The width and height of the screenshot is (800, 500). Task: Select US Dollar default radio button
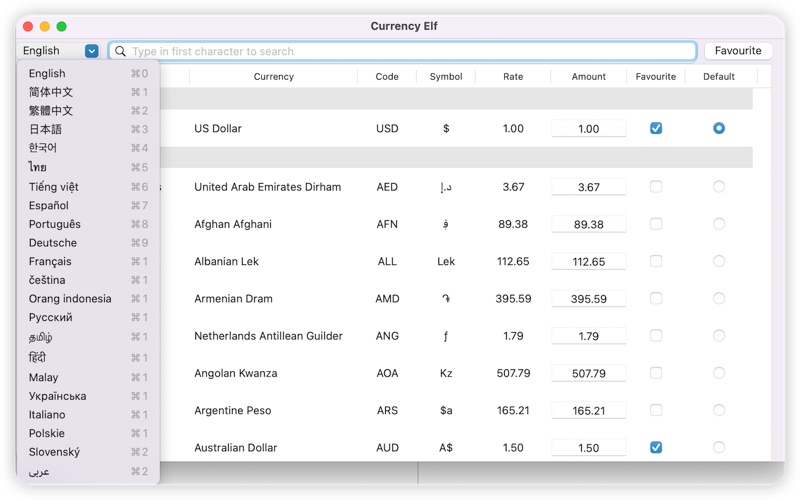718,128
